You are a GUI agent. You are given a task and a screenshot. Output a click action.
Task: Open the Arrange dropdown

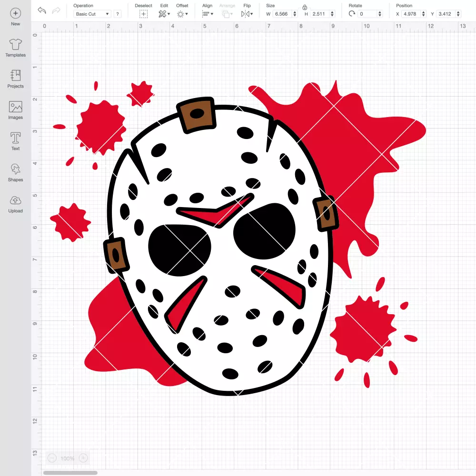pyautogui.click(x=228, y=14)
